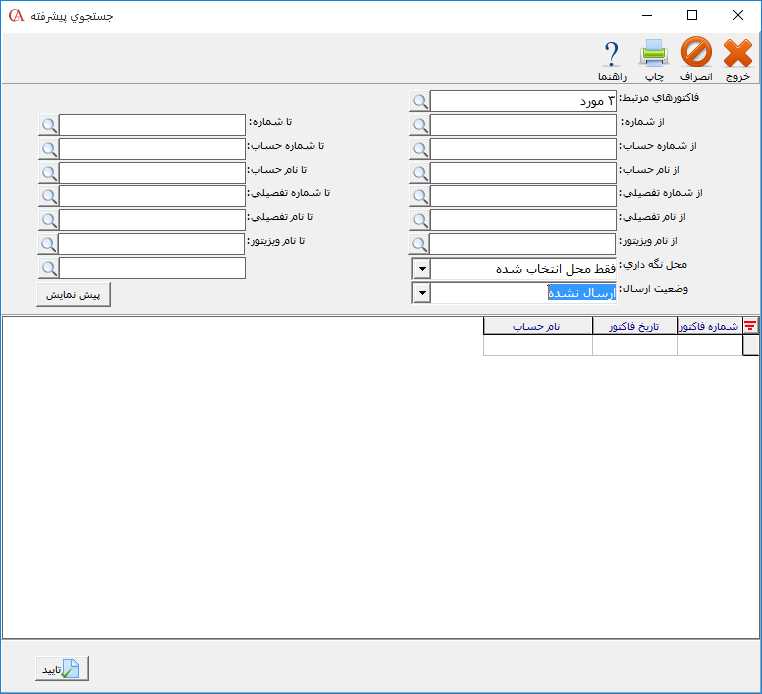Image resolution: width=762 pixels, height=694 pixels.
Task: Click the از شماره input field
Action: tap(523, 125)
